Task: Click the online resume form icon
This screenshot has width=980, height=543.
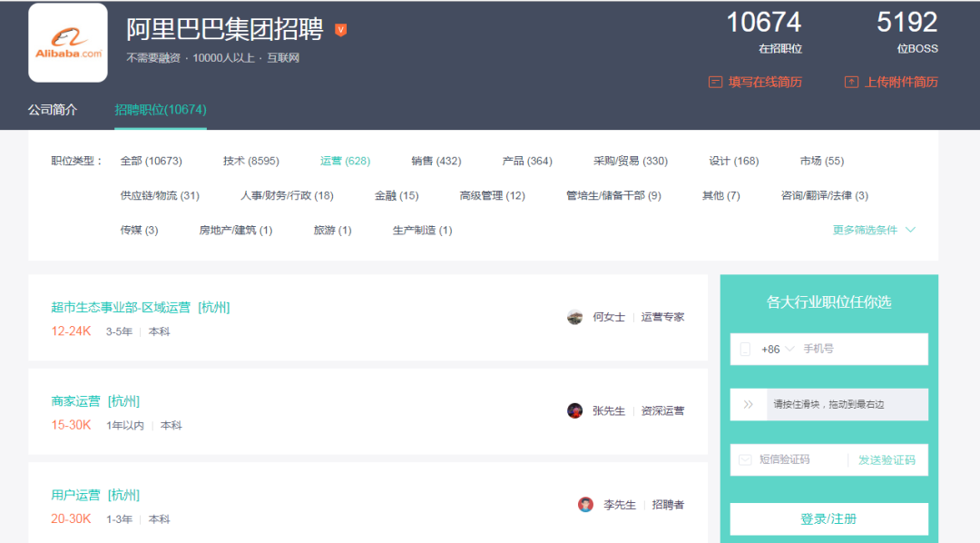Action: click(715, 82)
